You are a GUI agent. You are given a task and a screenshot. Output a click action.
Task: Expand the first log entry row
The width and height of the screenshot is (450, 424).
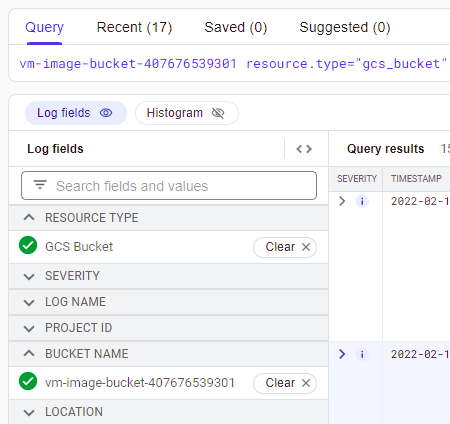tap(342, 201)
